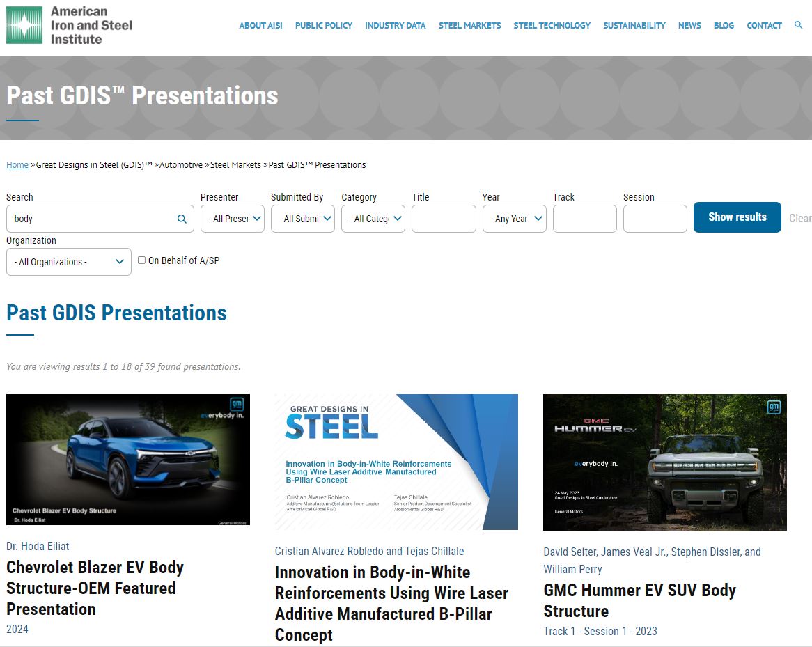Click the Session filter input field

click(655, 219)
